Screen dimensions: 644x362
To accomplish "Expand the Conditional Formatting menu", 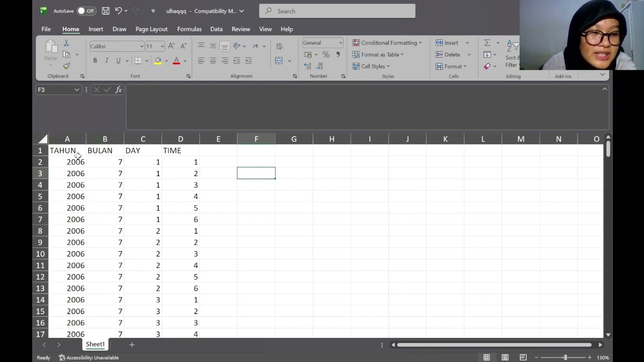I will tap(387, 43).
